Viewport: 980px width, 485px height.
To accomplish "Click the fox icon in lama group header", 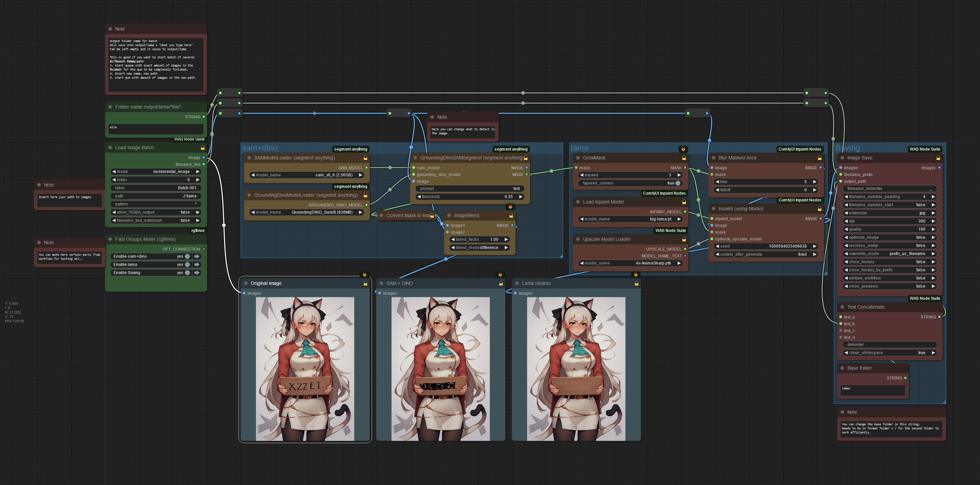I will point(683,149).
